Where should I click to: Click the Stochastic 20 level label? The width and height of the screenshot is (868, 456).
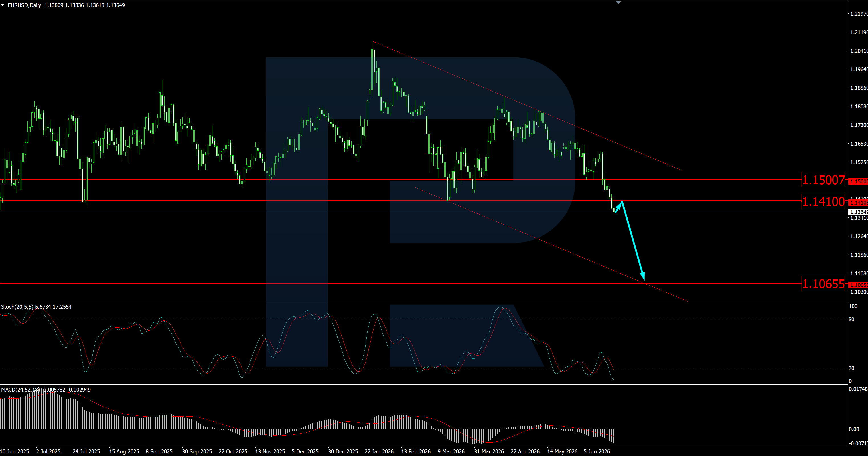[851, 368]
